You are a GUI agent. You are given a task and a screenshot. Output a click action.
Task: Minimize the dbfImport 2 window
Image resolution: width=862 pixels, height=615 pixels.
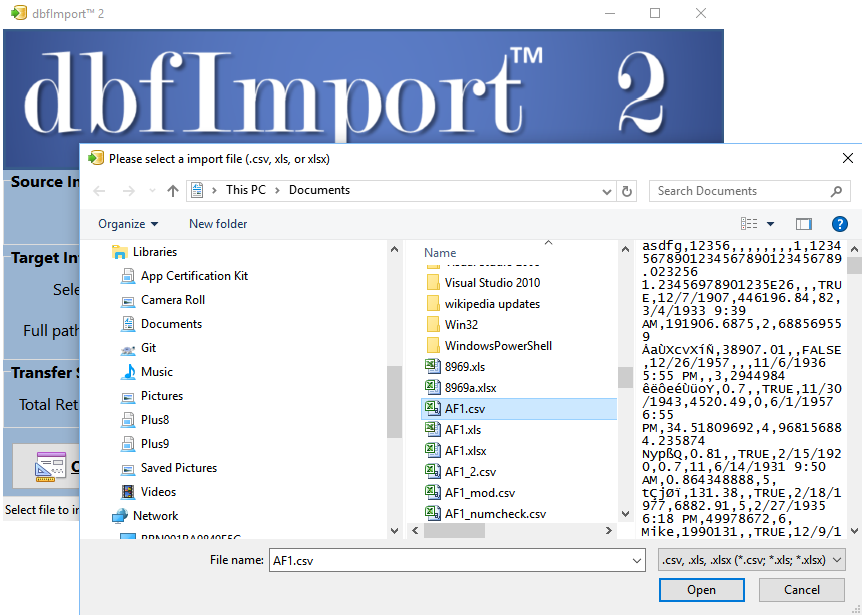(x=610, y=13)
